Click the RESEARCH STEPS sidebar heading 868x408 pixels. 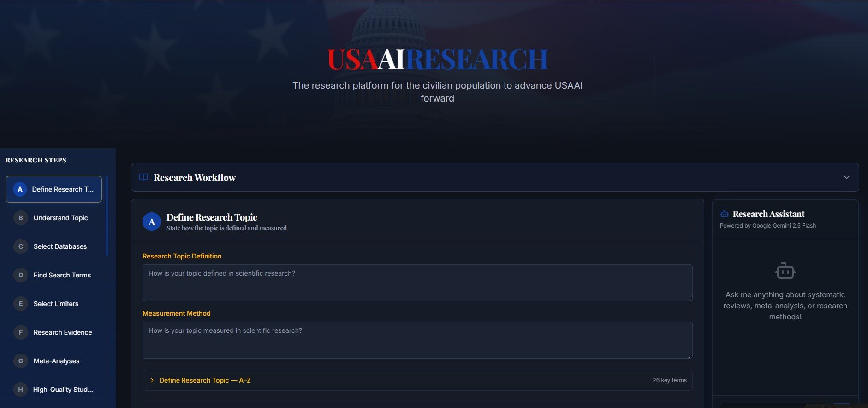[36, 160]
